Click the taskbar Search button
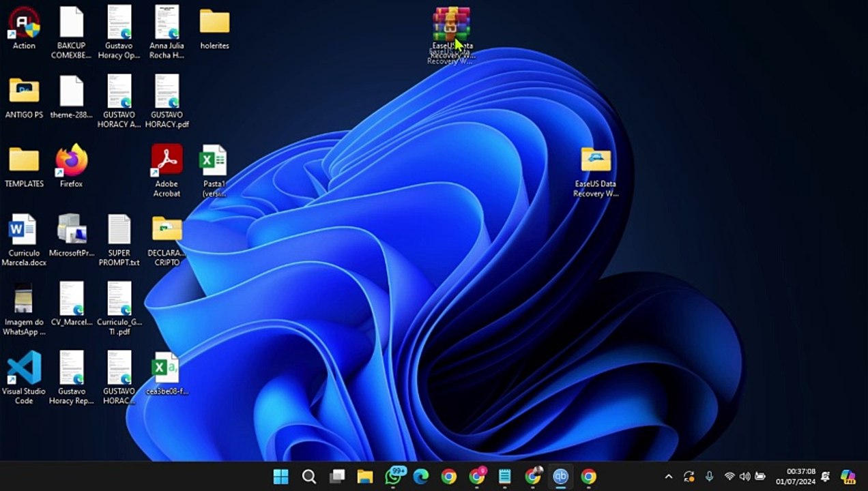Image resolution: width=868 pixels, height=491 pixels. click(309, 477)
